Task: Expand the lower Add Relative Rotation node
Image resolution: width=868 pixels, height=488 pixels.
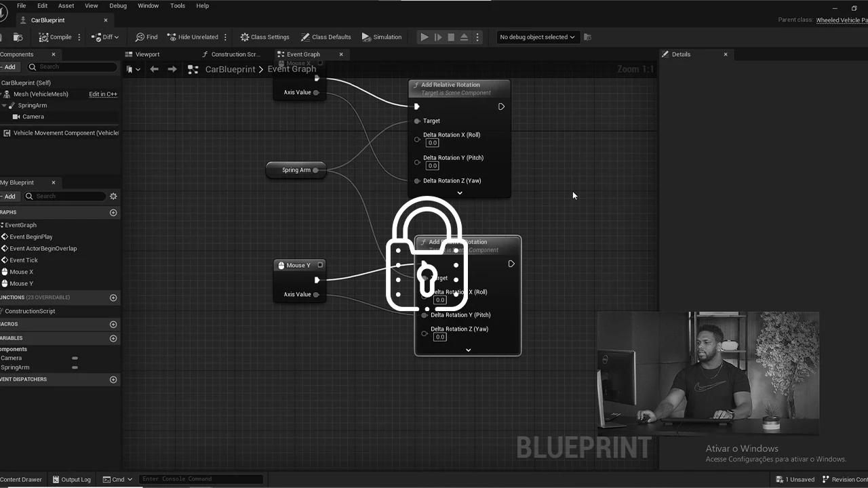Action: (x=469, y=350)
